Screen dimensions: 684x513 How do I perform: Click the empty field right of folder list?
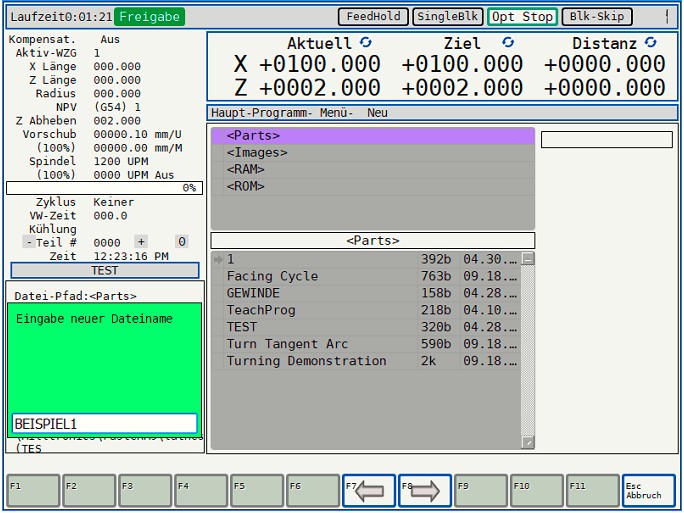(607, 140)
